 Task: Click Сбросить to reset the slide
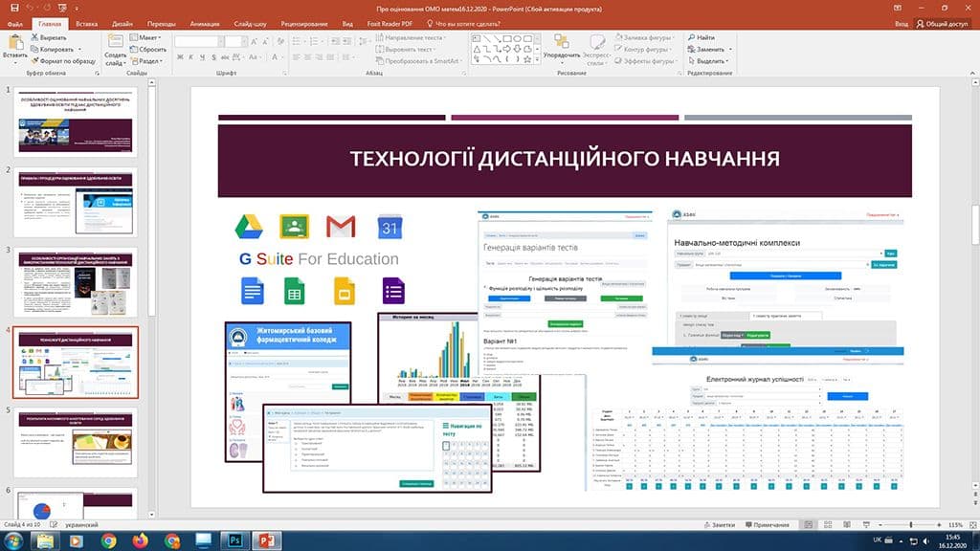(148, 50)
